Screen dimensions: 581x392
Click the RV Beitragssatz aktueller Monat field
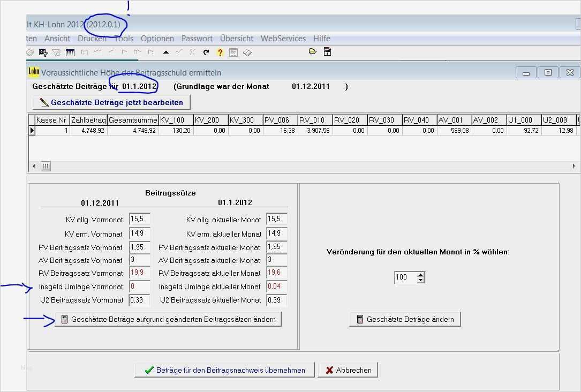[277, 273]
